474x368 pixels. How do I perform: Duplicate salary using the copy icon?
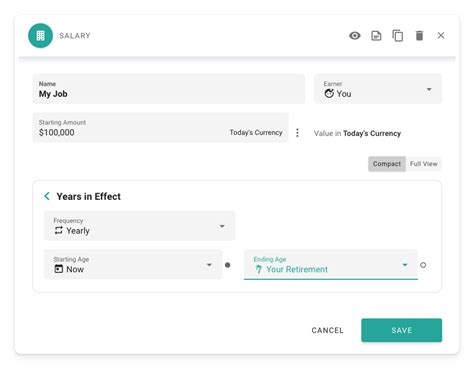398,35
